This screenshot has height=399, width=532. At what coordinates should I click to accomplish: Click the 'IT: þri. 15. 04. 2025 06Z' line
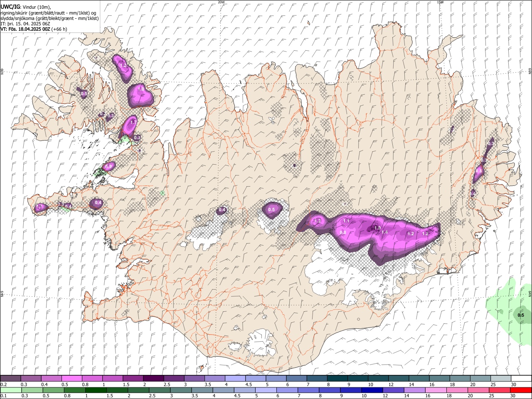[x=25, y=24]
